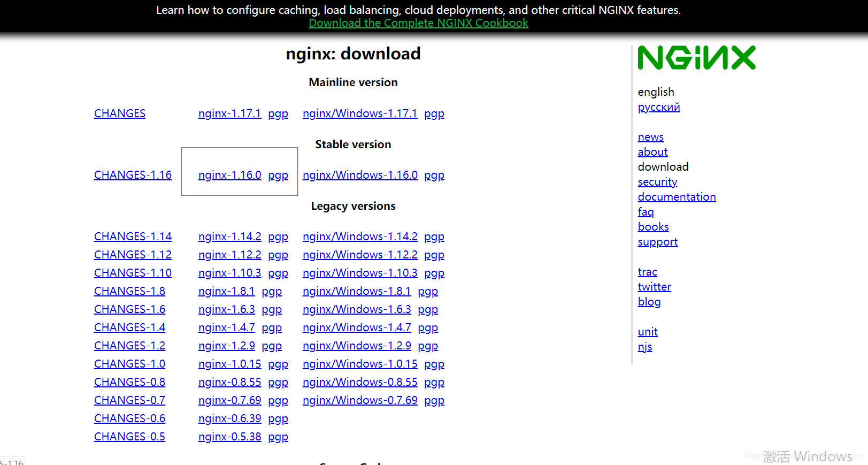Download nginx-1.10.3 legacy source
The height and width of the screenshot is (465, 868).
coord(229,273)
